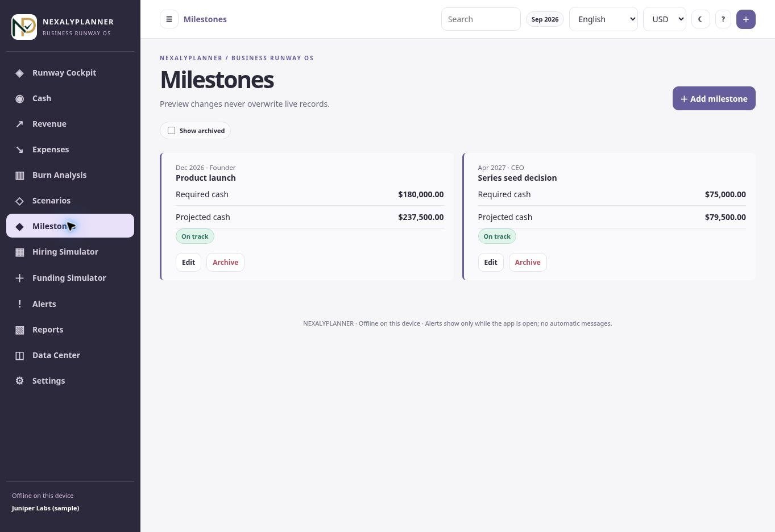775x532 pixels.
Task: Click the Sep 2026 period pill
Action: click(x=545, y=19)
